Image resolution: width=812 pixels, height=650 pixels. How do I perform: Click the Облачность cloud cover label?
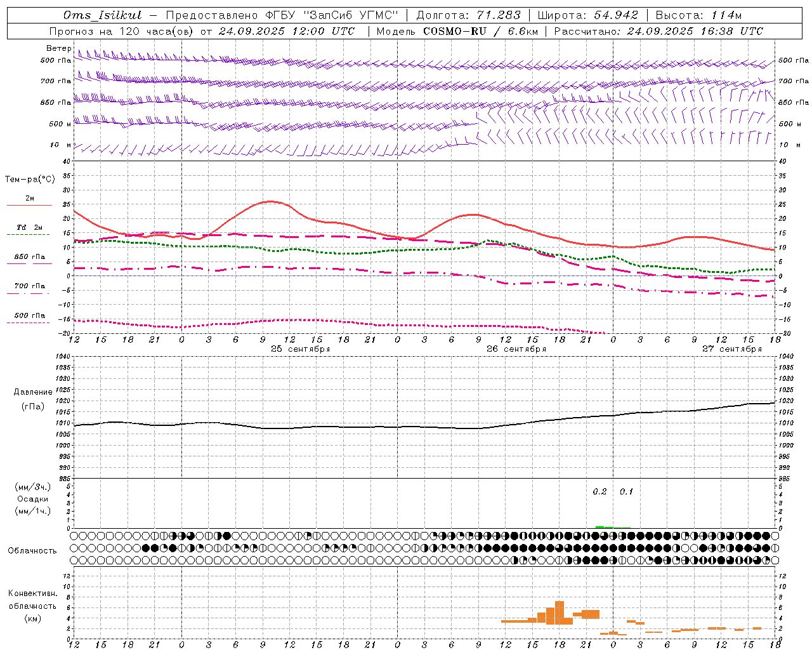coord(32,551)
